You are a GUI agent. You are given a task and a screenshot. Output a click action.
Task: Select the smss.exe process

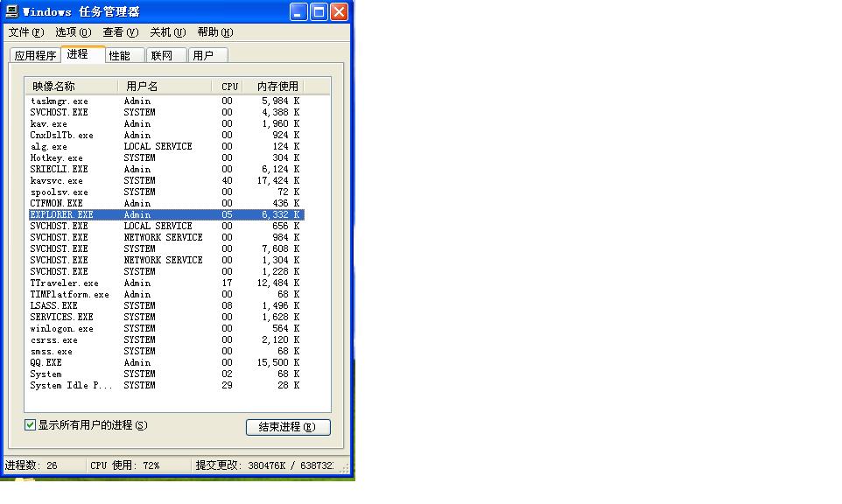click(x=165, y=352)
